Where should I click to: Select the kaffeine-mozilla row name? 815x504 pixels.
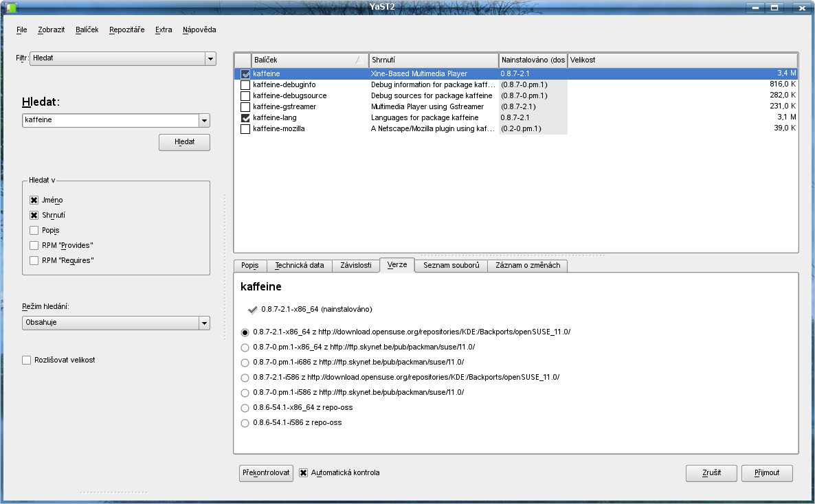coord(278,129)
